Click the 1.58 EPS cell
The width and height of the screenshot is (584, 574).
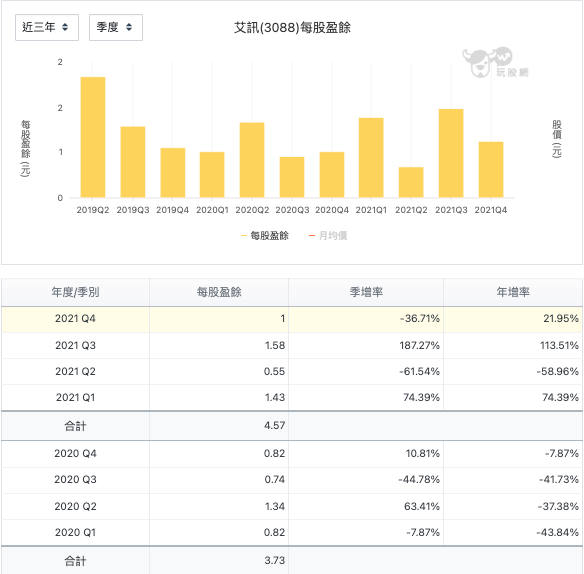(219, 346)
